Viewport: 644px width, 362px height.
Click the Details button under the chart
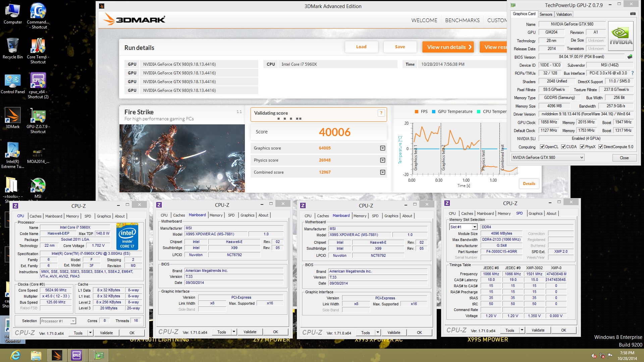pyautogui.click(x=529, y=184)
